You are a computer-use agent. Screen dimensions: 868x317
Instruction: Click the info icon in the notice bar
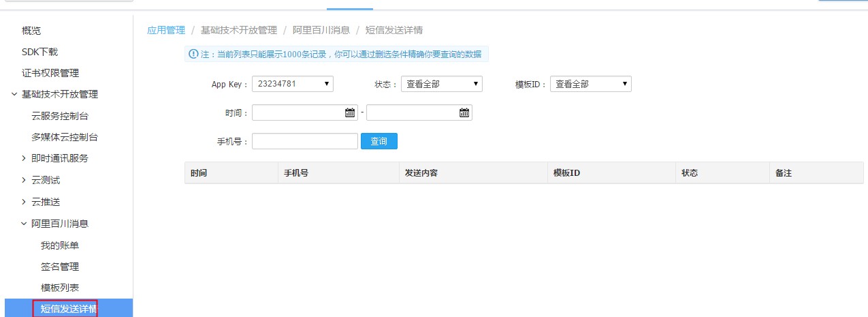click(193, 54)
